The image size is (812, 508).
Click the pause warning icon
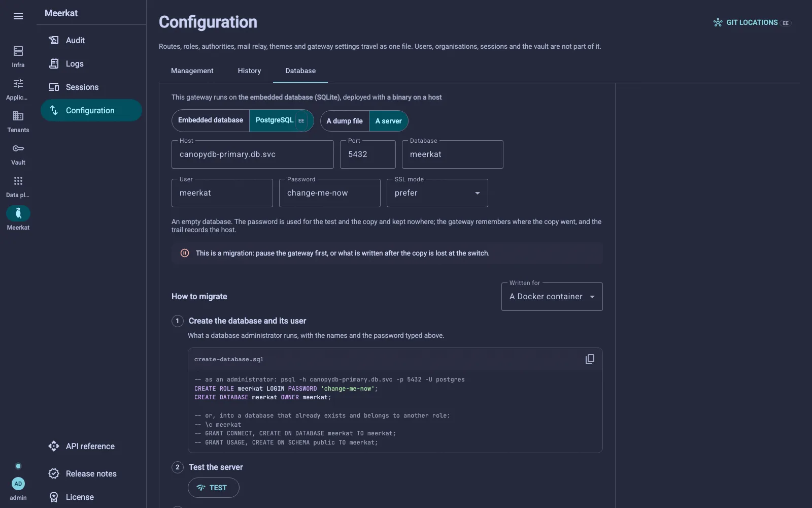[185, 253]
